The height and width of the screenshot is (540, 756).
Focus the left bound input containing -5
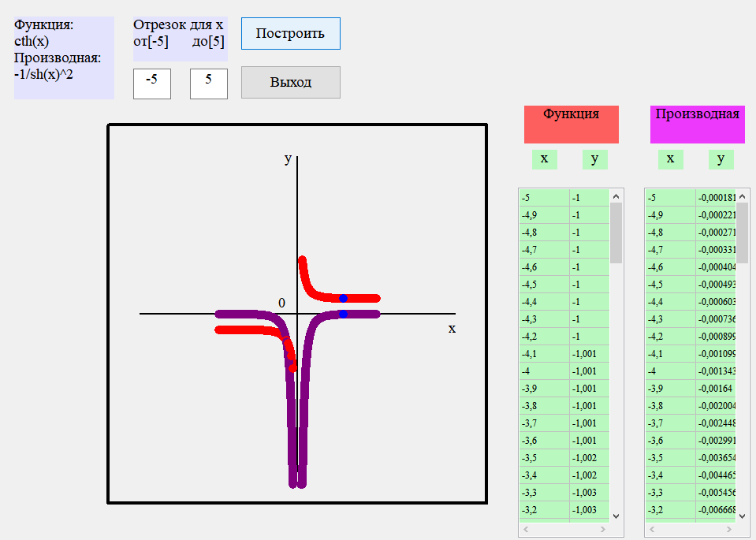pos(152,84)
